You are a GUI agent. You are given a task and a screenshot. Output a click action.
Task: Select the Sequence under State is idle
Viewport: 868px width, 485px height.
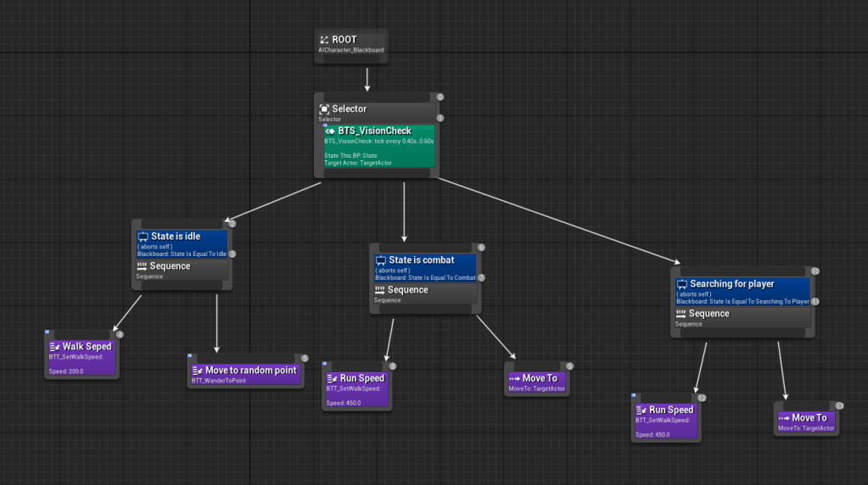pyautogui.click(x=182, y=268)
